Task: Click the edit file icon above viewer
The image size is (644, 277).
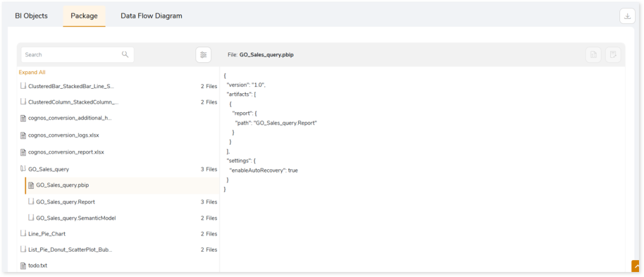Action: [613, 55]
